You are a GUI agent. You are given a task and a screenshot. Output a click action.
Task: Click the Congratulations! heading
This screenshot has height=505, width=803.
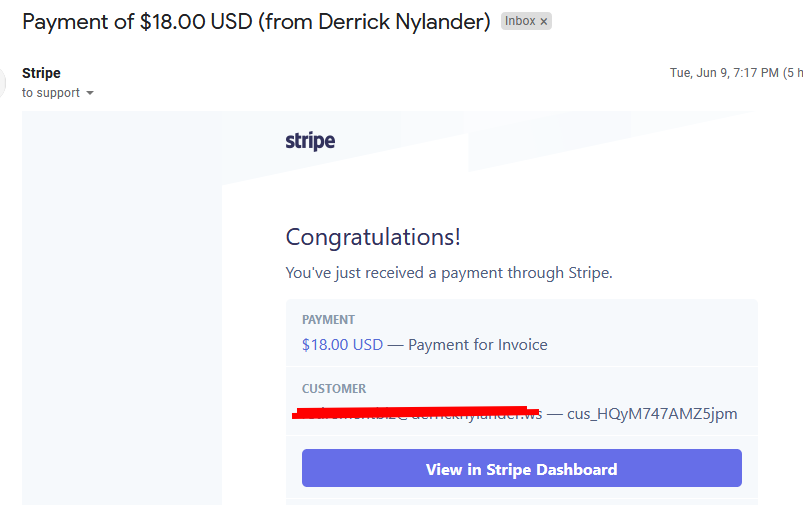tap(373, 237)
